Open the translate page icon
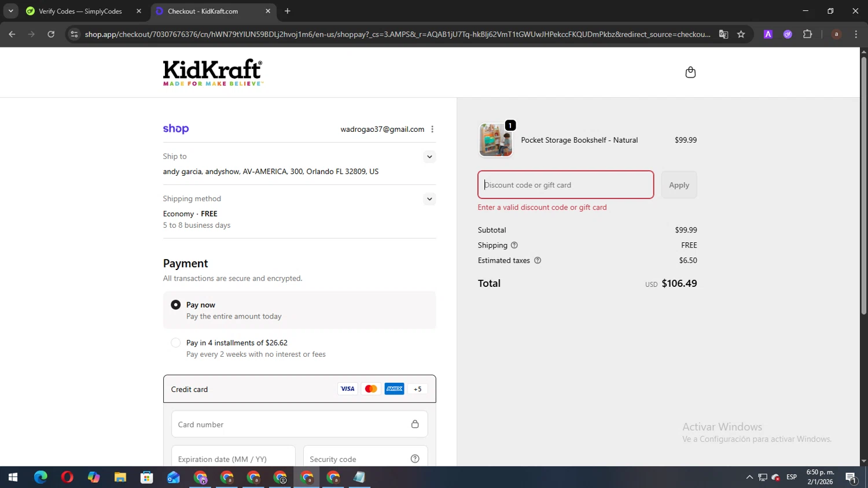This screenshot has height=488, width=868. coord(723,34)
